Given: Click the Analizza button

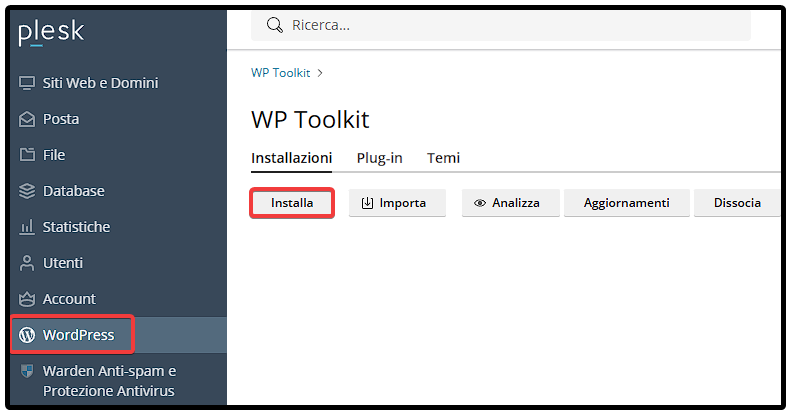Looking at the screenshot, I should [x=511, y=203].
